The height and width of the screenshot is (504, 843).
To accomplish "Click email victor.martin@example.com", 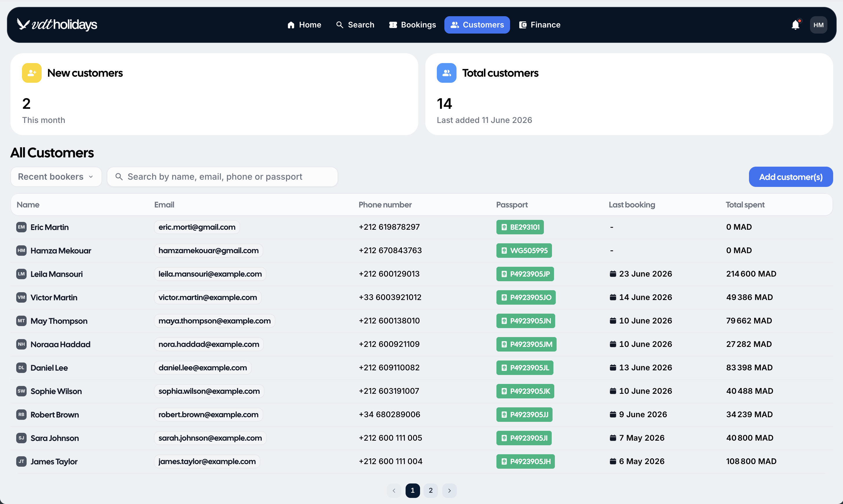I will [208, 297].
